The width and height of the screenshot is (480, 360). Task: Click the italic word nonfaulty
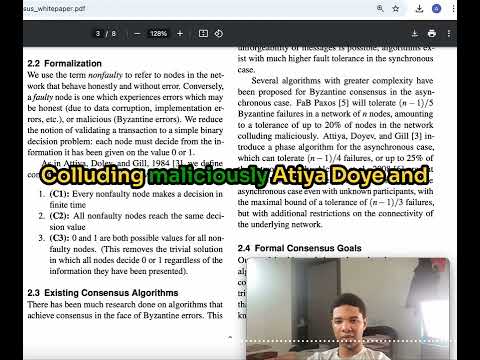coord(105,75)
